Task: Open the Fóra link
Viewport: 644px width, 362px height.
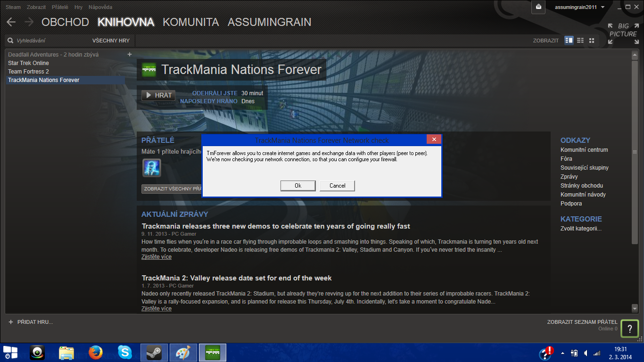Action: (x=566, y=159)
